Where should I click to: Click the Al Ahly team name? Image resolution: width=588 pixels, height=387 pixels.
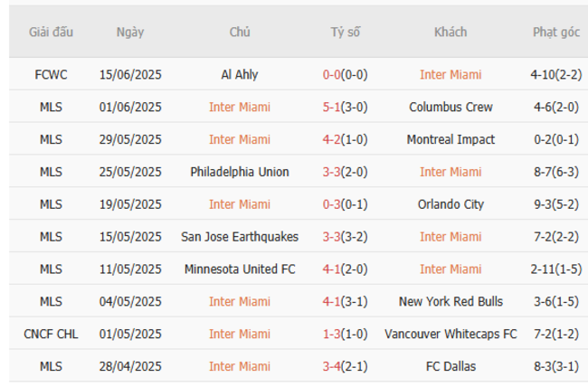[239, 75]
